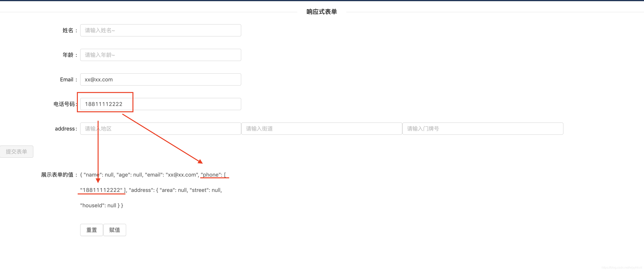Click the 重置 reset button
644x271 pixels.
[x=91, y=230]
